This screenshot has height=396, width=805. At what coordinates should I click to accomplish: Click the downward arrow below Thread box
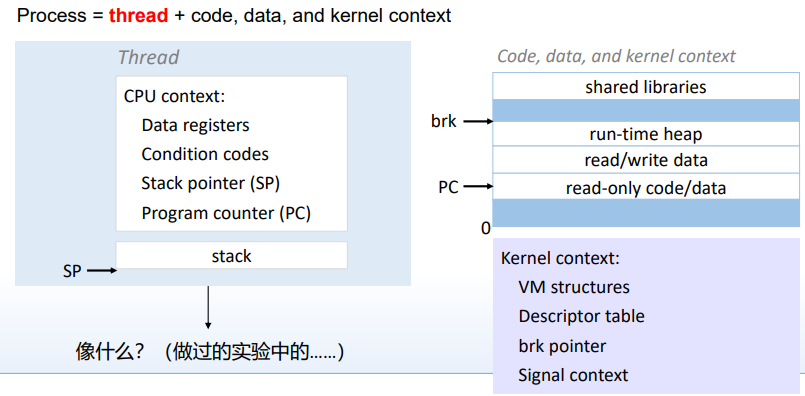tap(208, 307)
